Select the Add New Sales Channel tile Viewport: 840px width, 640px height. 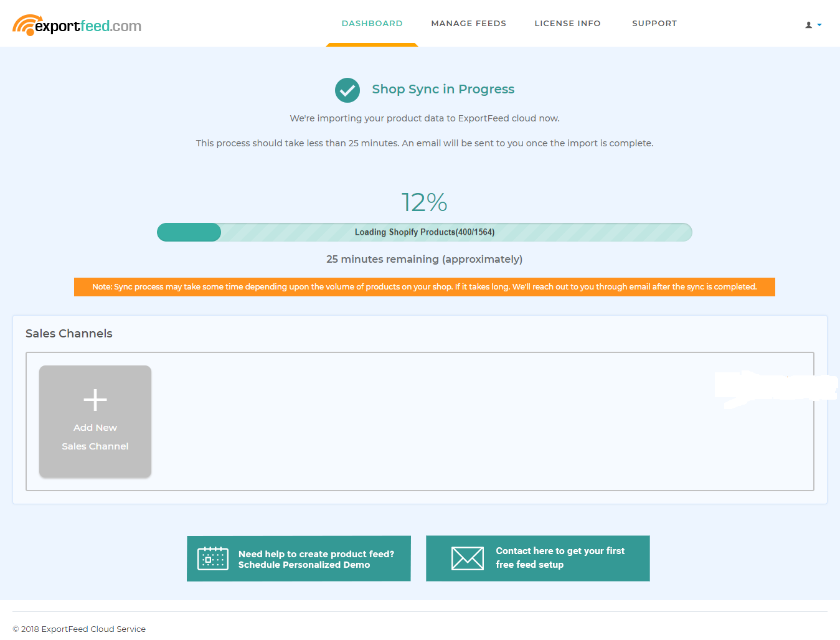click(x=95, y=421)
